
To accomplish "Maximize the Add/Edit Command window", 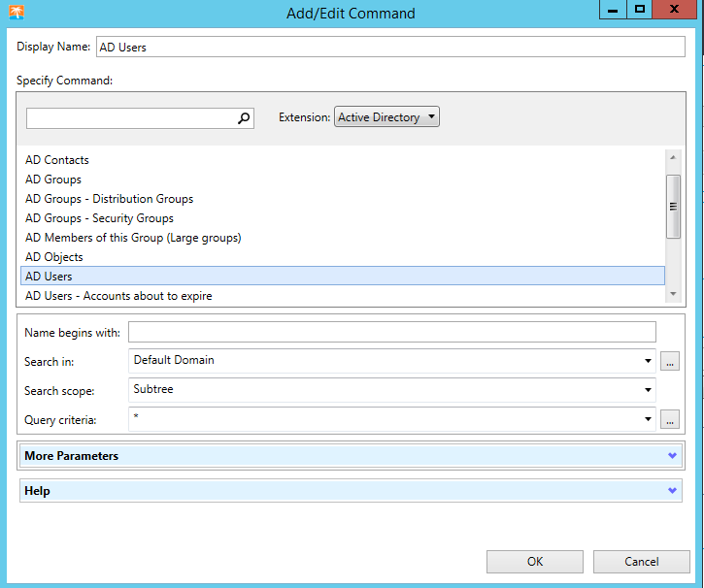I will click(639, 10).
